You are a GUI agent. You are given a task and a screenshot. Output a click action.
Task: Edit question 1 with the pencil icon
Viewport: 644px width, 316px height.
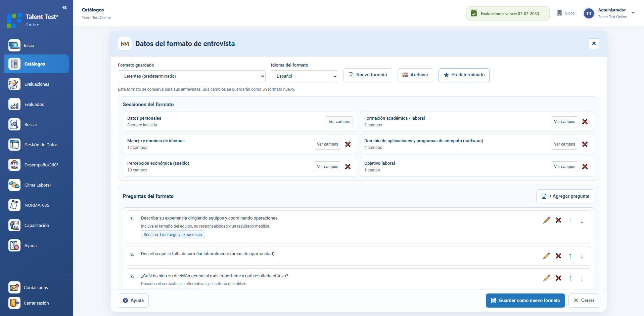tap(547, 221)
